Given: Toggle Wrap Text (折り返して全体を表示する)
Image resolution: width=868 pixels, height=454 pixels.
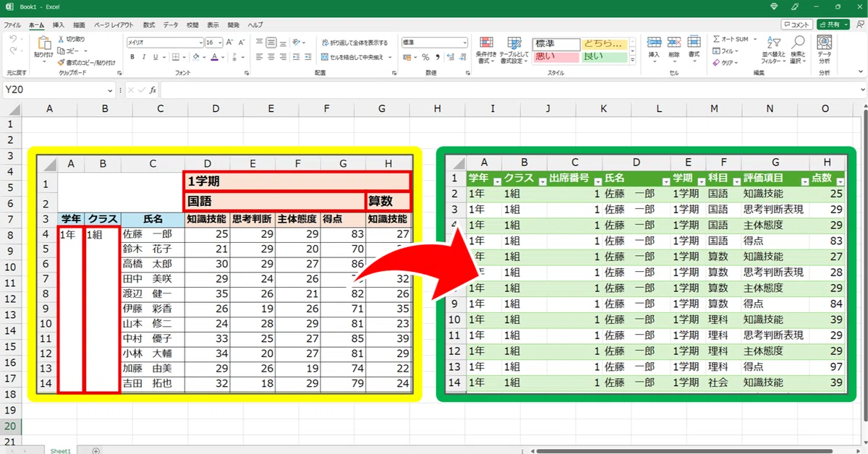Looking at the screenshot, I should [x=354, y=43].
